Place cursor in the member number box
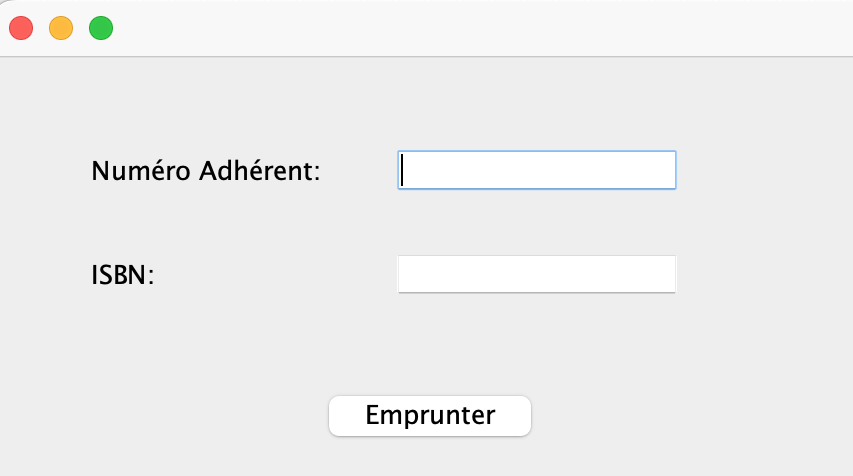This screenshot has width=853, height=476. 537,170
